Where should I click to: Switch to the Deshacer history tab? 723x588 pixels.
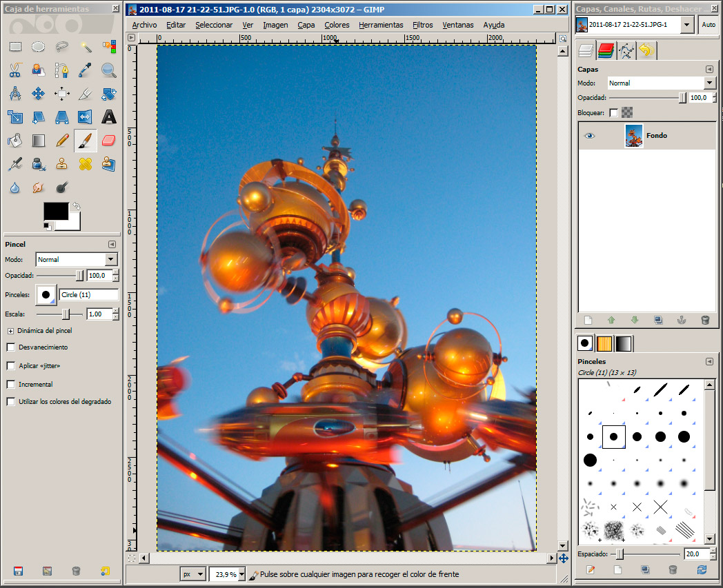(x=646, y=50)
